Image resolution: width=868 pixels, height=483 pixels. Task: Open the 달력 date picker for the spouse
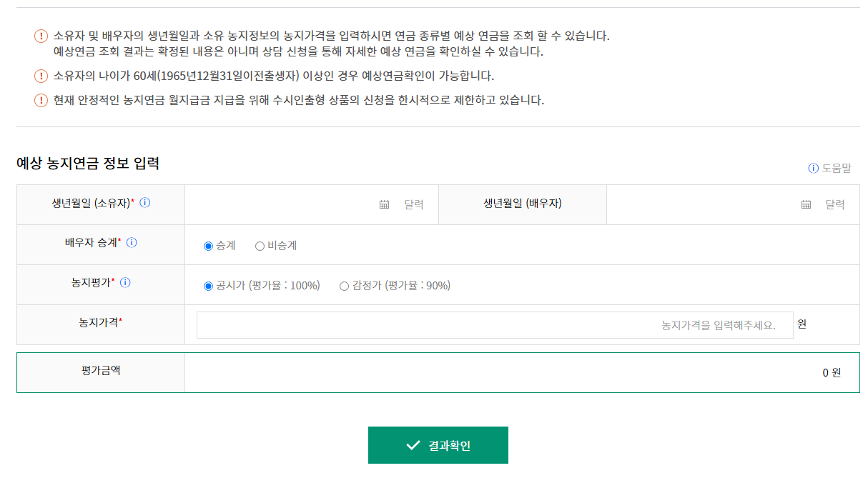[x=837, y=204]
